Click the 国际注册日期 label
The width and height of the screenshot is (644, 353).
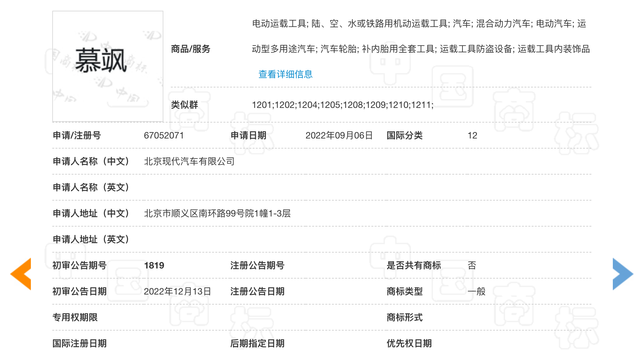80,343
